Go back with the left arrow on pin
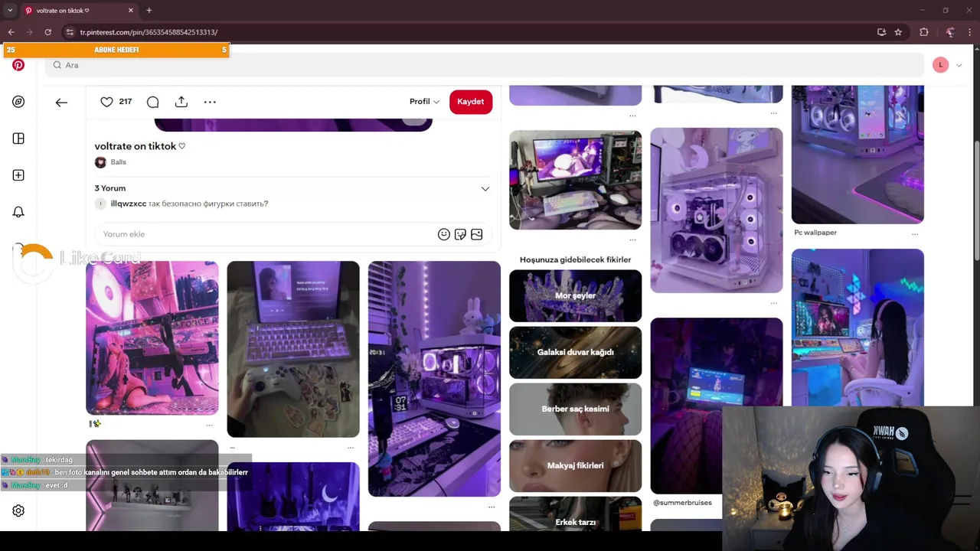The height and width of the screenshot is (551, 980). (61, 102)
